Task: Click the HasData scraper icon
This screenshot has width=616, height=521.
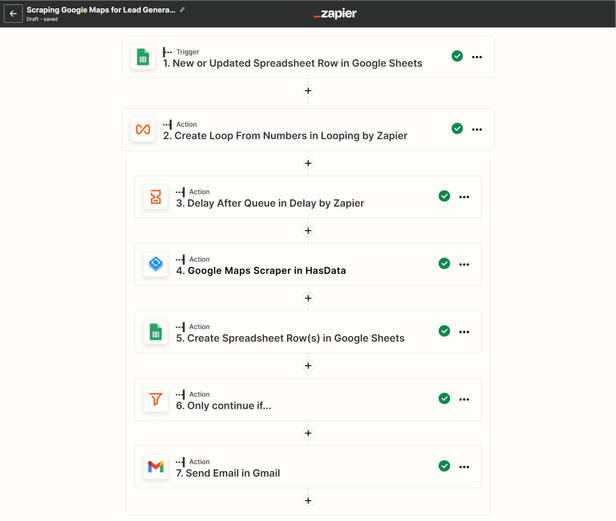Action: 156,264
